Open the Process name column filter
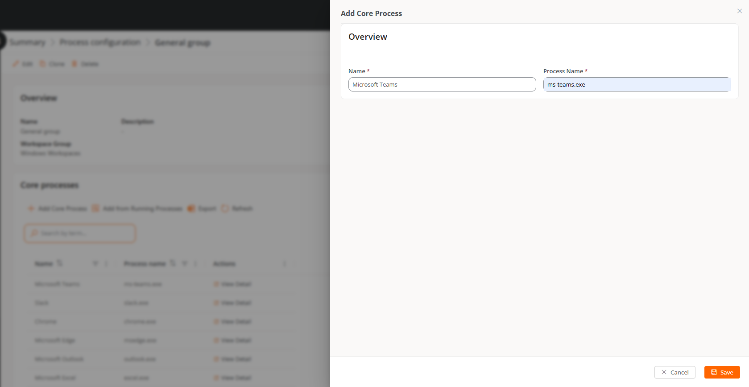Image resolution: width=749 pixels, height=387 pixels. coord(184,263)
